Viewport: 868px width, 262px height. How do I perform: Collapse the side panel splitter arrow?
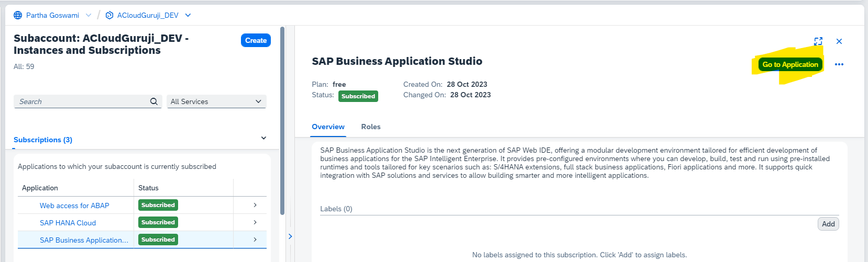pos(290,236)
